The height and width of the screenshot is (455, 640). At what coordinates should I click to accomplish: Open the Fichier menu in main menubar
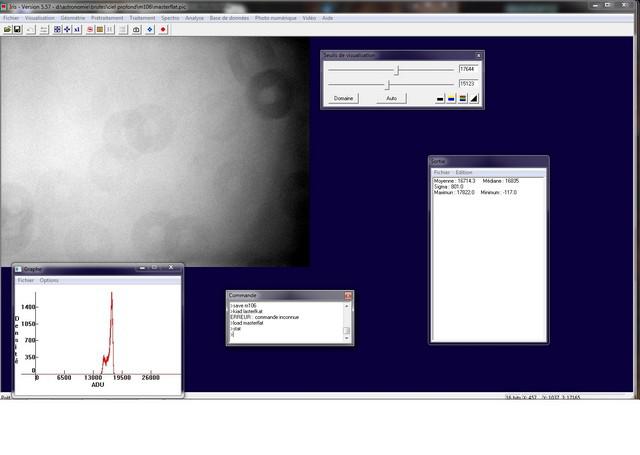coord(11,18)
